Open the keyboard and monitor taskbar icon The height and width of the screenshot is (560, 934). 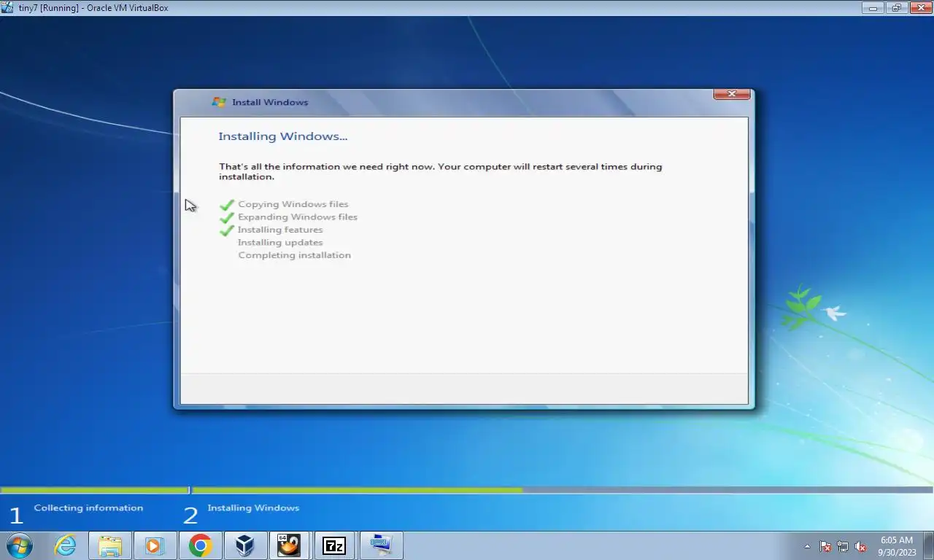pyautogui.click(x=380, y=545)
